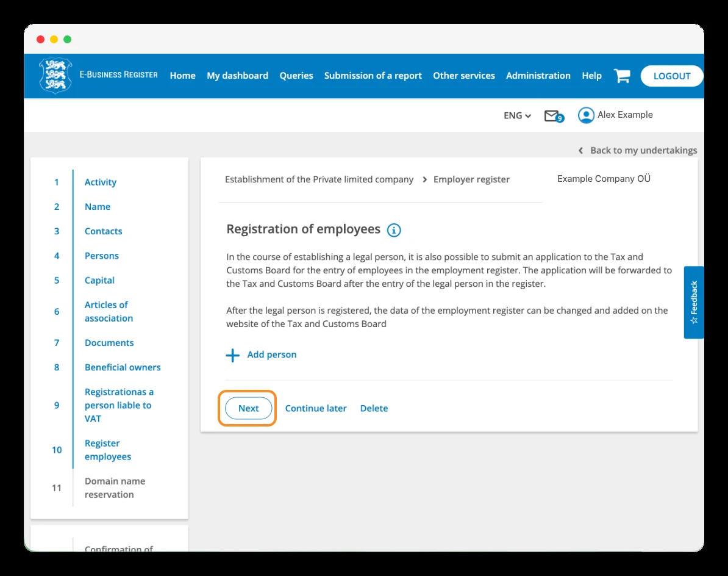Go to Home in top navigation
This screenshot has height=576, width=728.
tap(182, 75)
